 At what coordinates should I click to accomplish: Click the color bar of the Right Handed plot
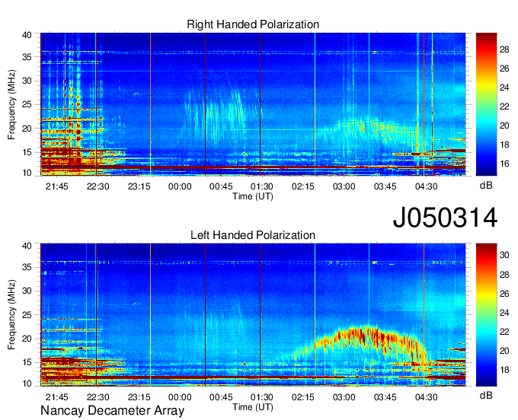pos(486,104)
